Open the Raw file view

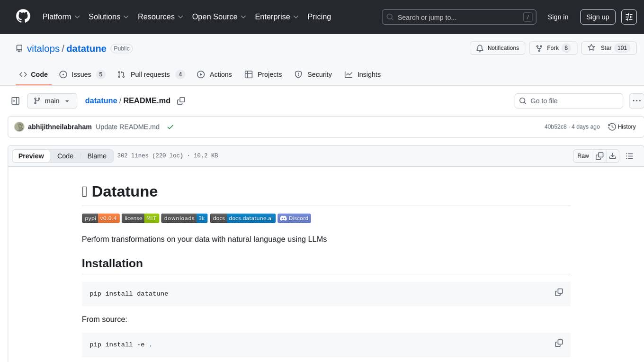[583, 156]
